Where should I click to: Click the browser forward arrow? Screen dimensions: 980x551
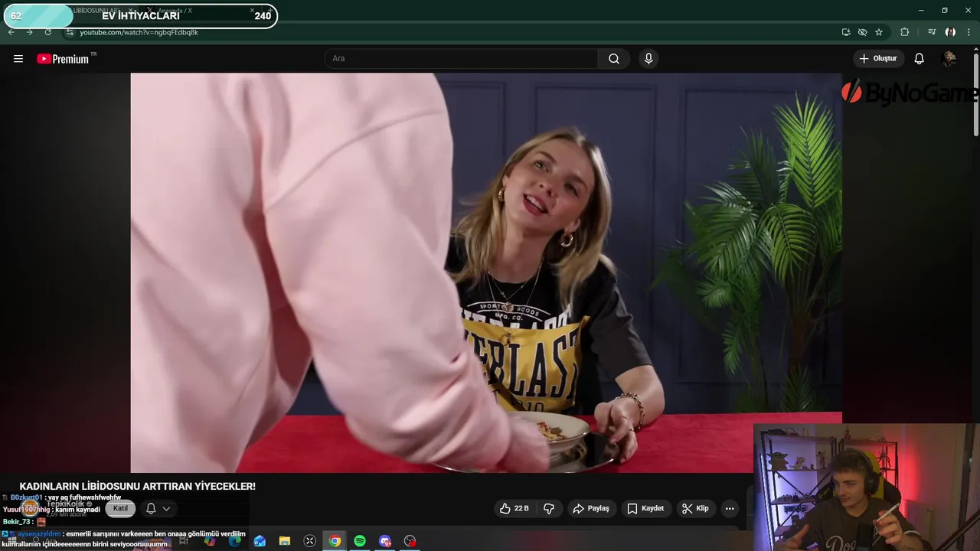(29, 32)
